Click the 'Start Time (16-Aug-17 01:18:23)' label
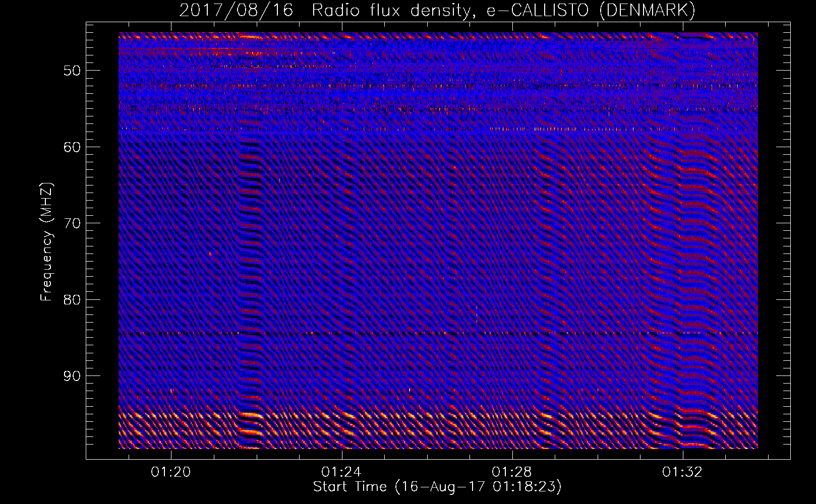The height and width of the screenshot is (504, 816). (x=437, y=487)
